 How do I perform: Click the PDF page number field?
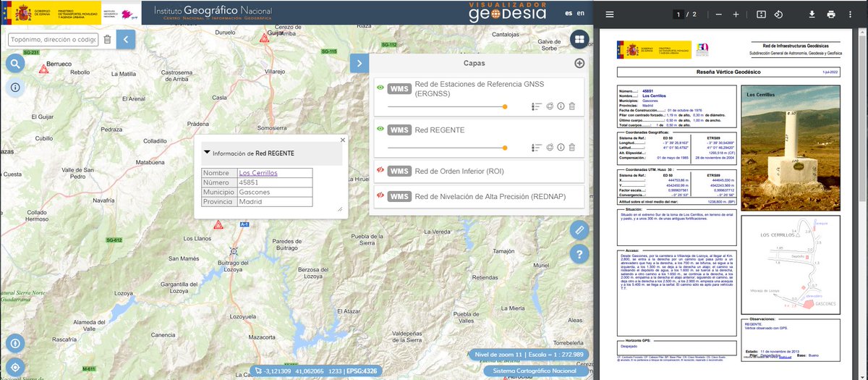[x=678, y=14]
